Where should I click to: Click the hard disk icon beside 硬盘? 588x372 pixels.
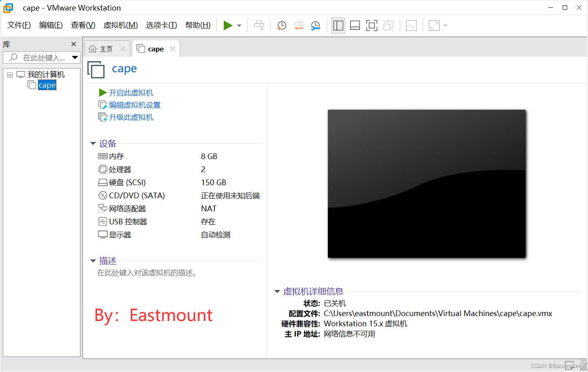[x=102, y=182]
